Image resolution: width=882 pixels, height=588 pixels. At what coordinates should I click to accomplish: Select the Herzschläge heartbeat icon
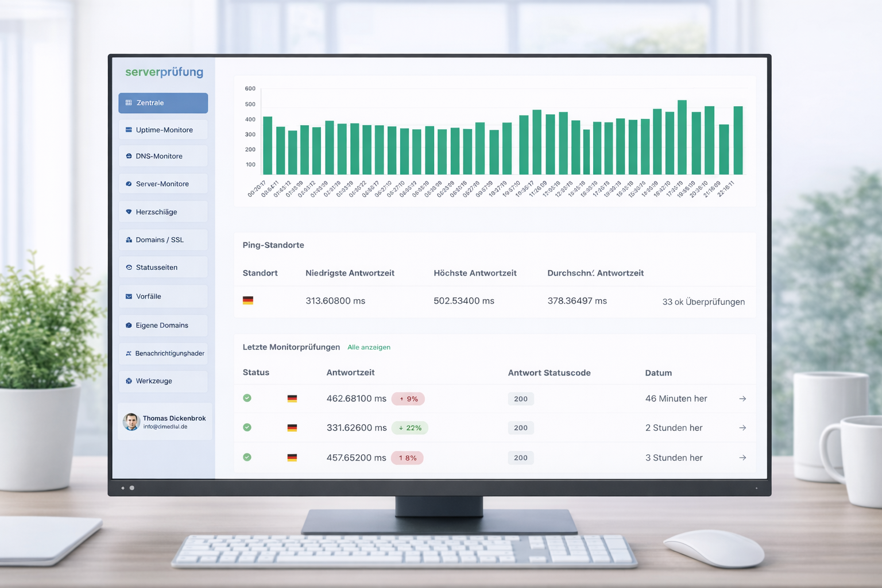tap(128, 211)
